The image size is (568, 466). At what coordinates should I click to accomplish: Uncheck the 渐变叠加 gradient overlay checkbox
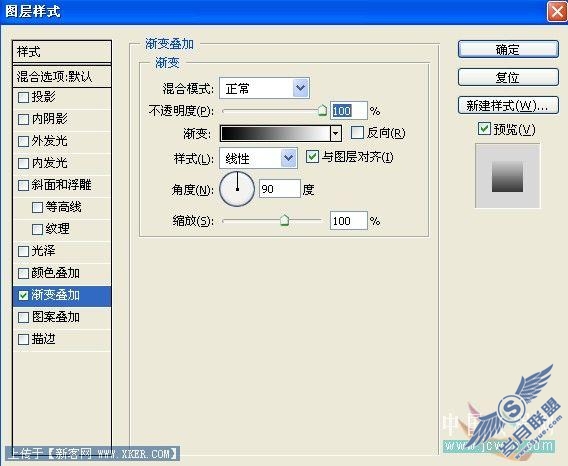pos(24,295)
